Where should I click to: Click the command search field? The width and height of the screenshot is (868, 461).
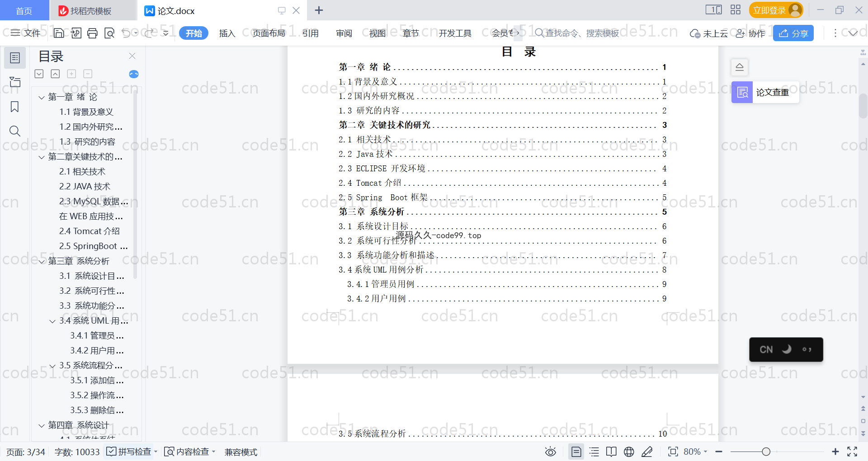coord(576,33)
